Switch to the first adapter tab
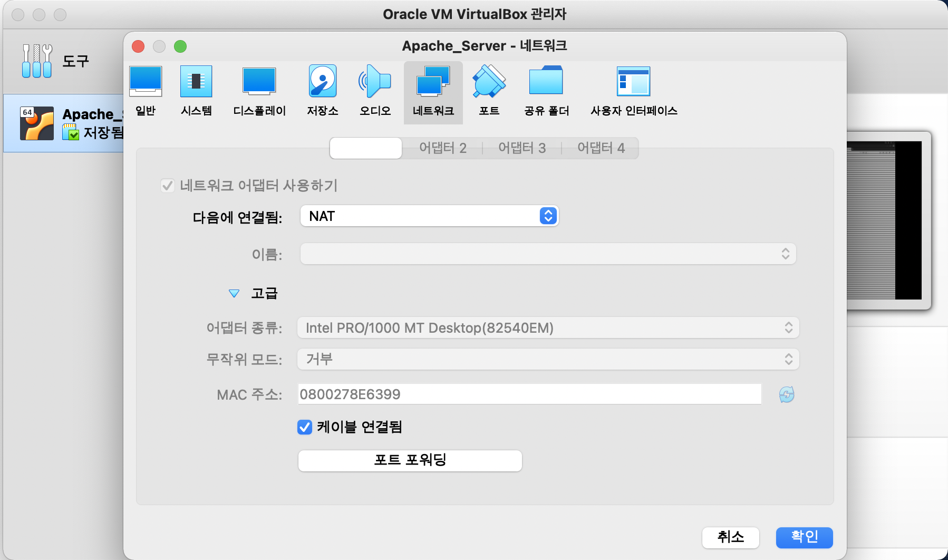This screenshot has width=948, height=560. pos(366,148)
